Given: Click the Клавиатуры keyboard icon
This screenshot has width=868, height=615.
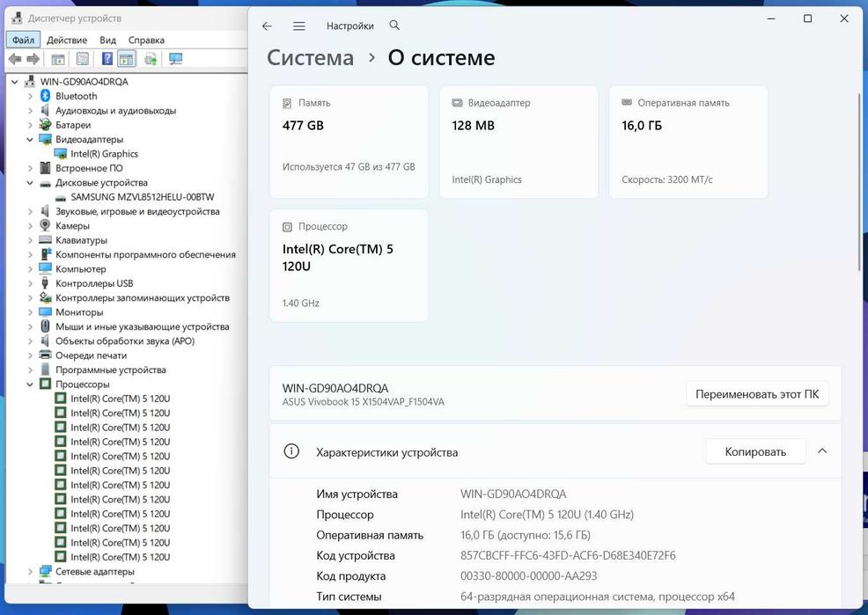Looking at the screenshot, I should (46, 239).
